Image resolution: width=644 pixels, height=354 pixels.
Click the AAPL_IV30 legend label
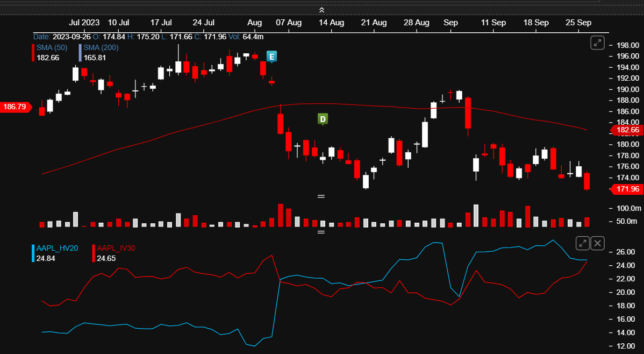tap(116, 249)
